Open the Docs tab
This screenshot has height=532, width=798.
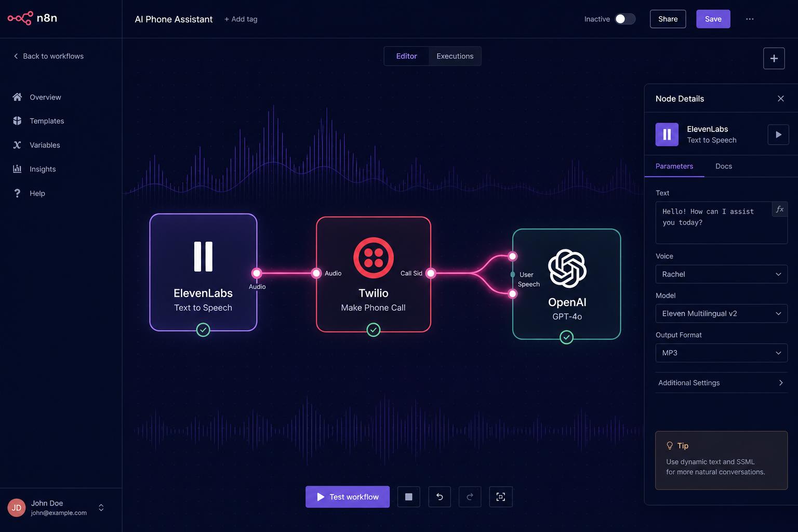coord(723,166)
